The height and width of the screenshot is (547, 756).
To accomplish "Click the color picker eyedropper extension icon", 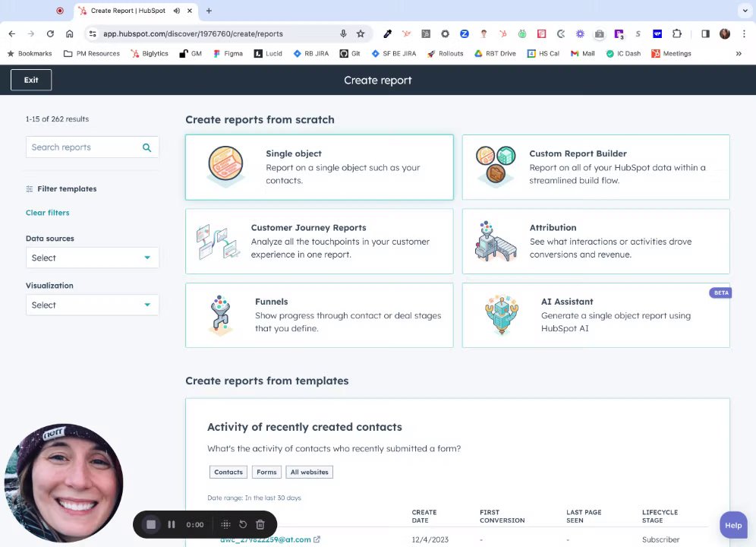I will (387, 33).
